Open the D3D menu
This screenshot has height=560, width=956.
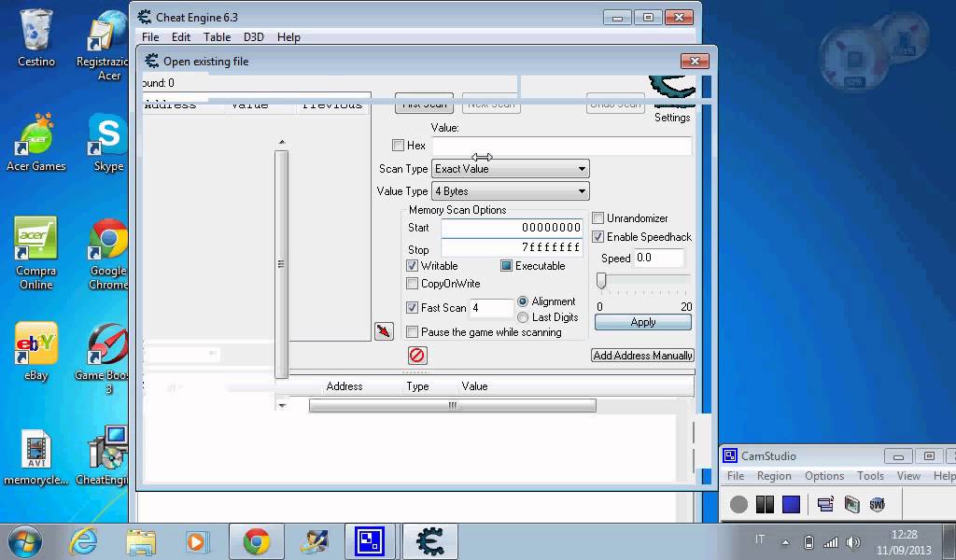click(254, 37)
